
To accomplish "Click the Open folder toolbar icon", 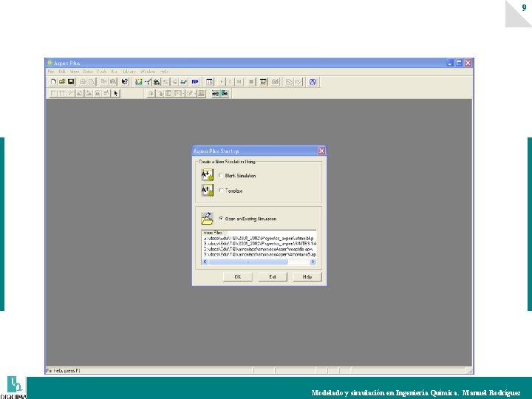I will pos(62,82).
